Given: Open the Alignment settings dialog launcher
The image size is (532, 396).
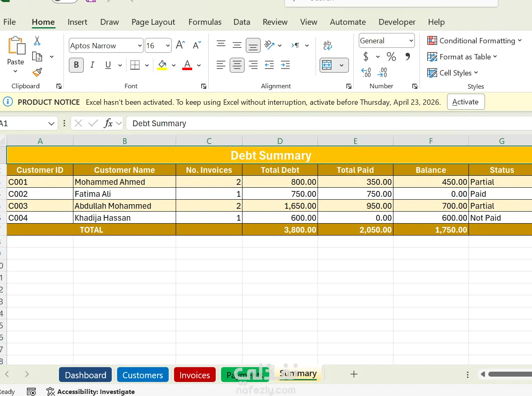Looking at the screenshot, I should [x=349, y=86].
